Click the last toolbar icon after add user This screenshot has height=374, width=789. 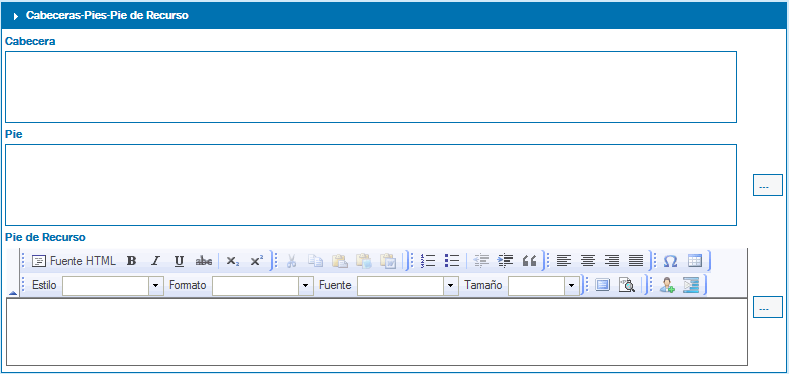pos(691,285)
